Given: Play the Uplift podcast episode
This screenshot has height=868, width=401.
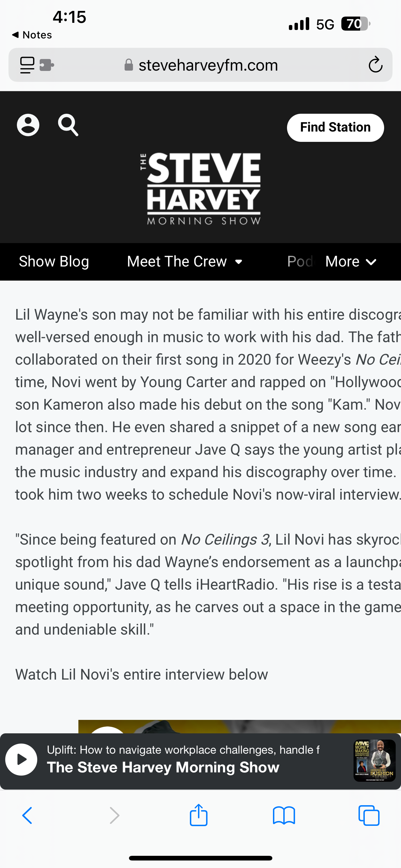Looking at the screenshot, I should tap(21, 760).
